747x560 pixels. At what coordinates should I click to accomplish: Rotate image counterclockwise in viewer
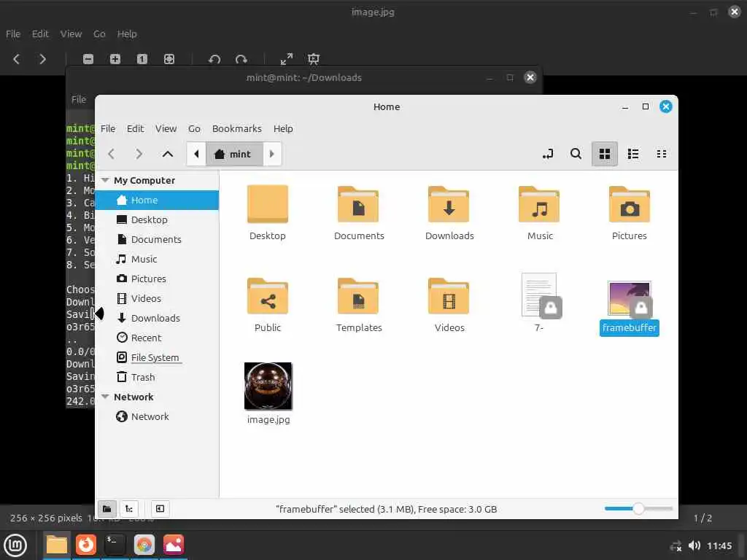pos(214,59)
